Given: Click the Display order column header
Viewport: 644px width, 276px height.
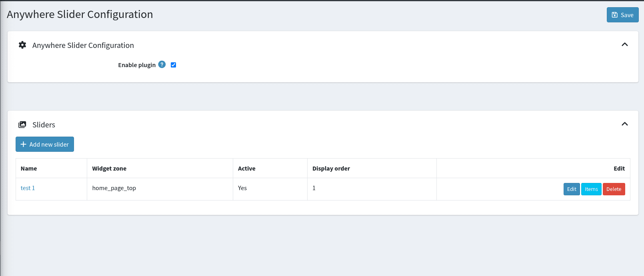Looking at the screenshot, I should (x=372, y=168).
